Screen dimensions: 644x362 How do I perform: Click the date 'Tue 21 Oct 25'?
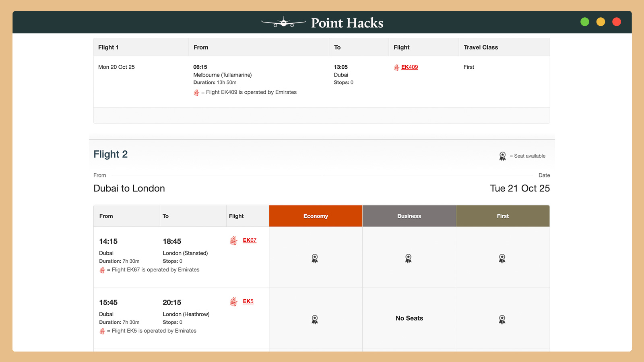coord(520,188)
